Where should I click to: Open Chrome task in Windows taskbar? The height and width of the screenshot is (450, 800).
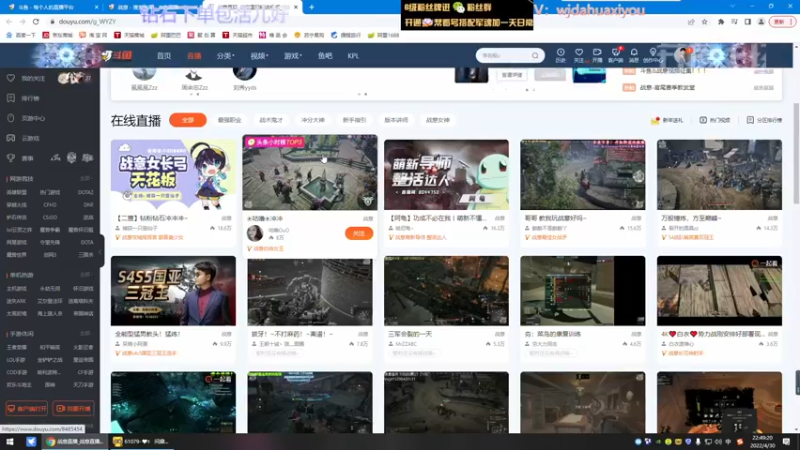click(x=75, y=441)
